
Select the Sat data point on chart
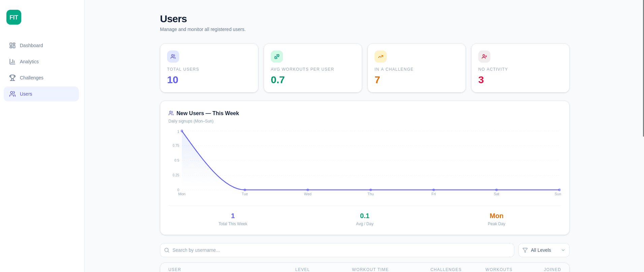(x=496, y=190)
